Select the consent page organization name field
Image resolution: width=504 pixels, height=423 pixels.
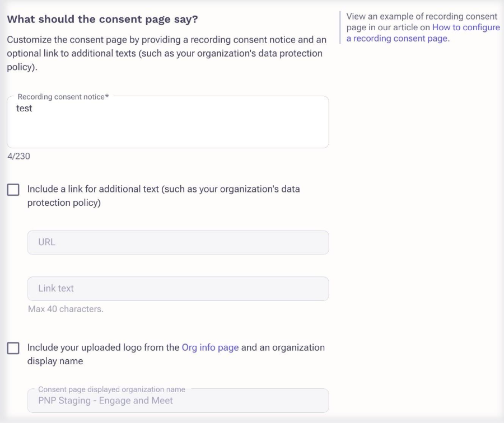(x=178, y=401)
